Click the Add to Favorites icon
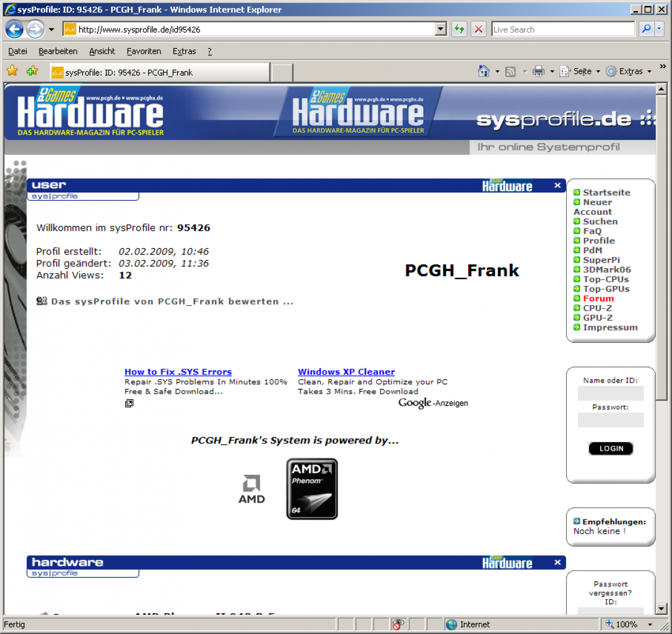Viewport: 672px width, 634px height. (x=32, y=71)
